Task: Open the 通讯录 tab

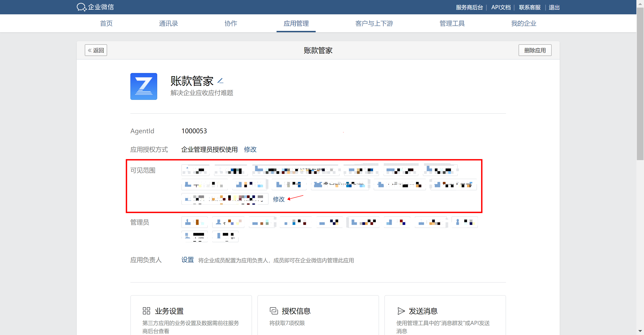Action: coord(169,23)
